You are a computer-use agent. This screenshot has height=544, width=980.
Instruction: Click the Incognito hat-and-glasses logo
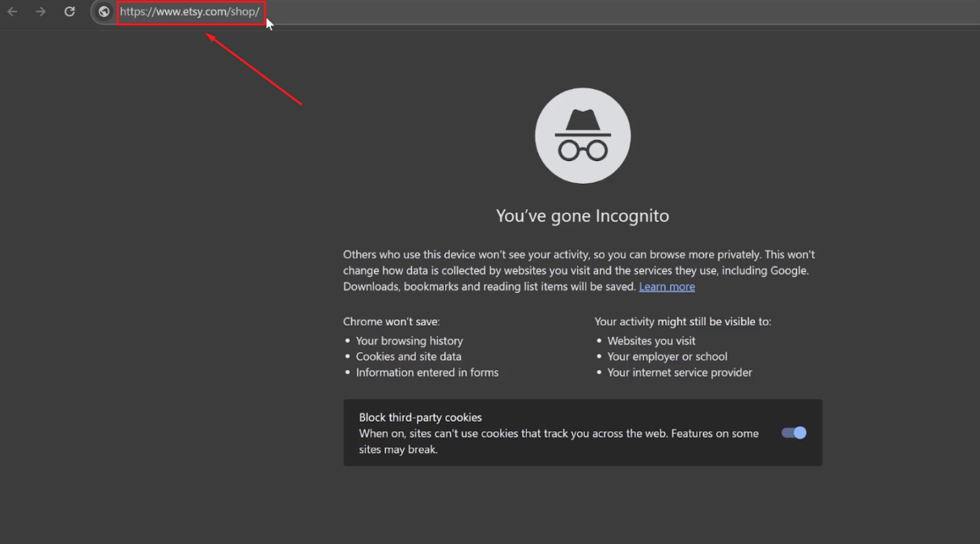(x=583, y=136)
